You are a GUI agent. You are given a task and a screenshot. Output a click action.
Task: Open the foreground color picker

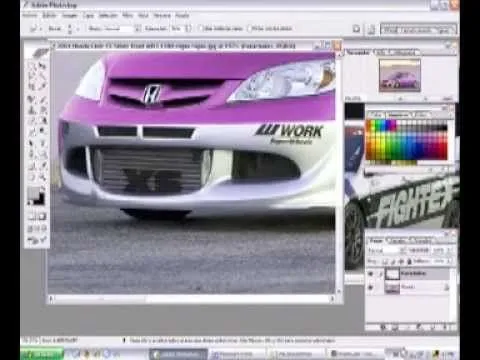(x=33, y=193)
